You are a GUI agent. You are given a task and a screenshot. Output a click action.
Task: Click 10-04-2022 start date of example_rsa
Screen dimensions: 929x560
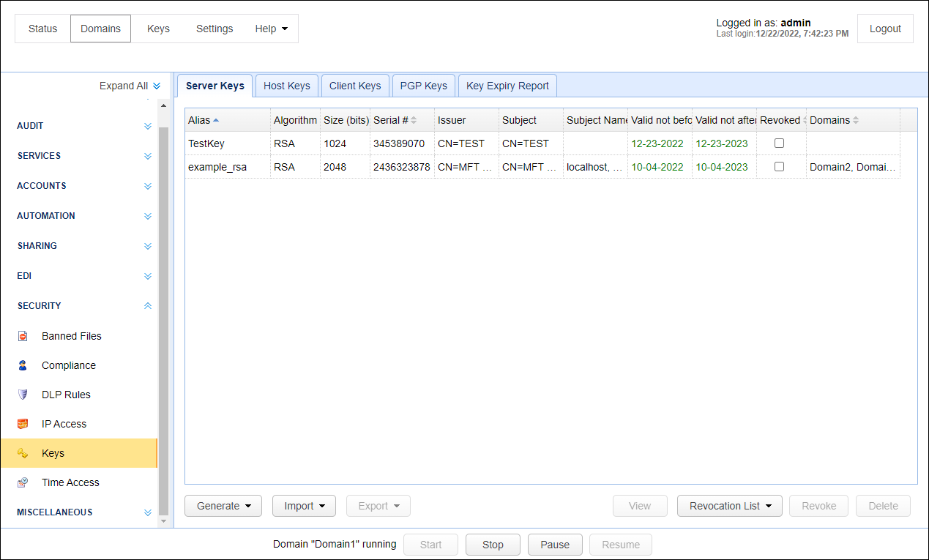(x=657, y=167)
